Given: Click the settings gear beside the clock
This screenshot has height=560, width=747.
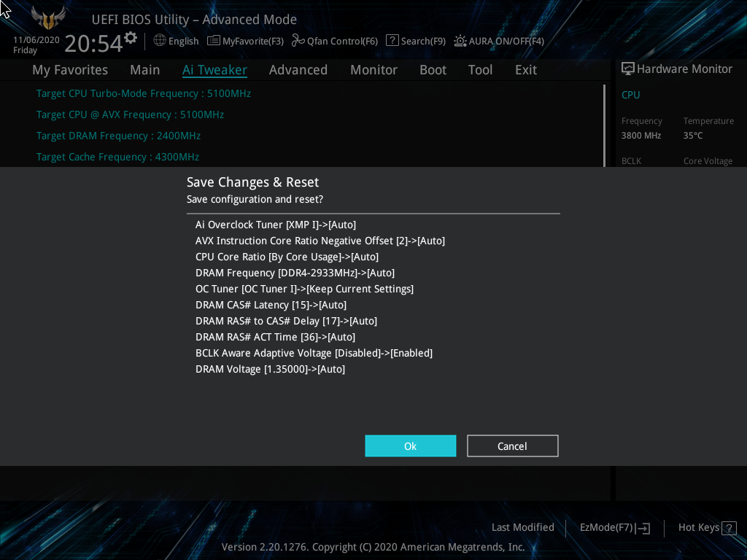Looking at the screenshot, I should [x=131, y=38].
